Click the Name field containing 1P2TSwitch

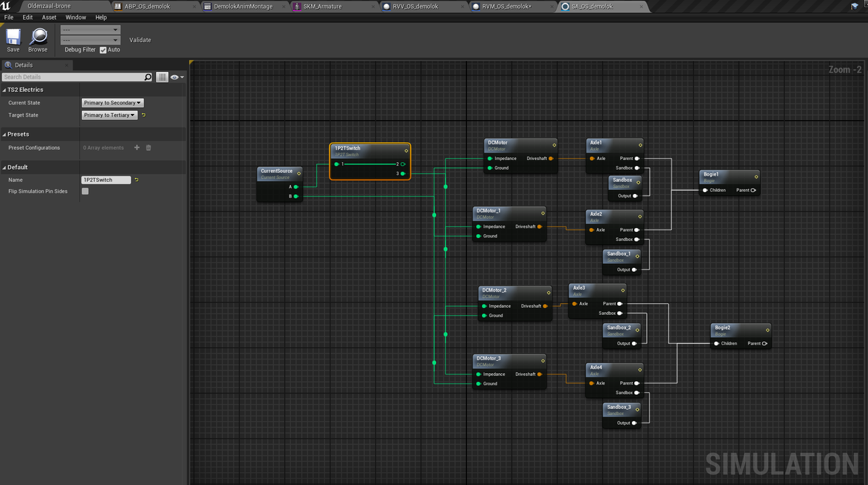106,180
